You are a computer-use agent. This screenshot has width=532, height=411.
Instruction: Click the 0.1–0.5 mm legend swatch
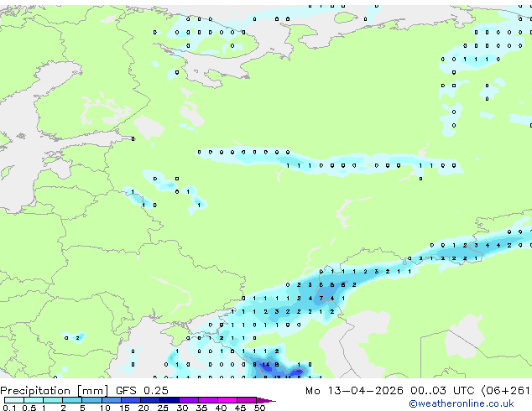point(14,400)
